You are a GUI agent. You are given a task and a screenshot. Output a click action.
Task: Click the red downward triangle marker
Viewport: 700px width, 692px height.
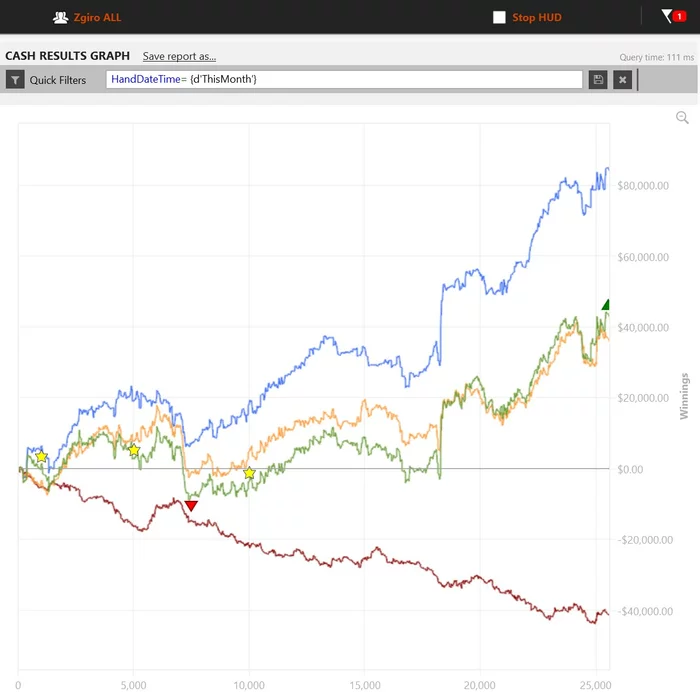(x=191, y=506)
